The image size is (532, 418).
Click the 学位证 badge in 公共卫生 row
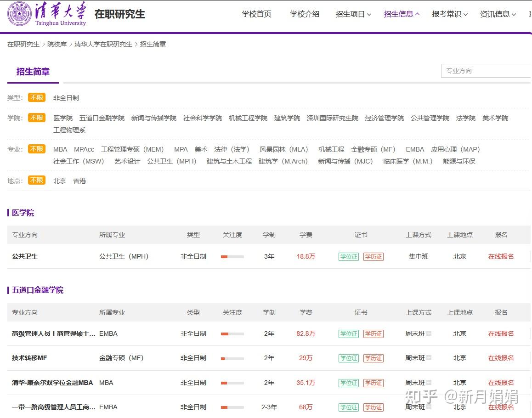[348, 257]
